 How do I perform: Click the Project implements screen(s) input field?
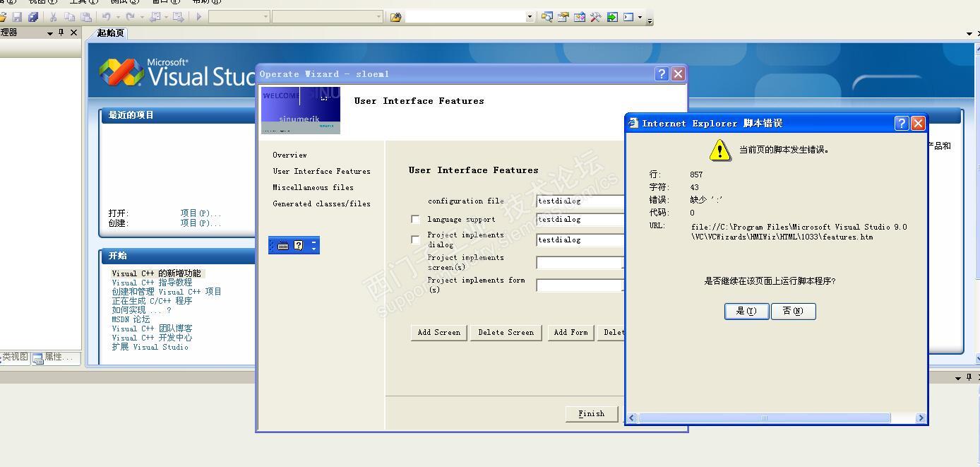(x=580, y=262)
